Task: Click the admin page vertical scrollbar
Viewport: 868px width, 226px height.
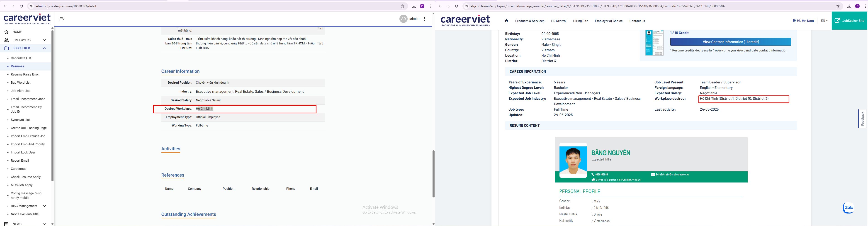Action: click(x=433, y=173)
